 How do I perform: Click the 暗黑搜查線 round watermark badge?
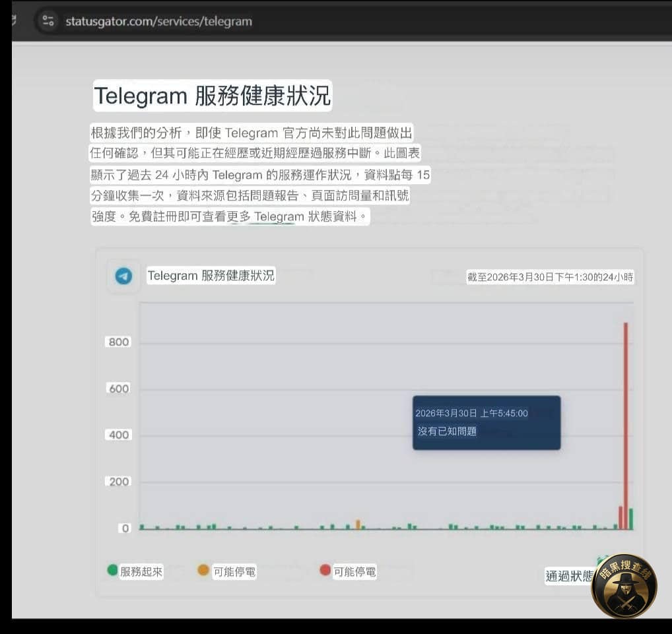(x=624, y=586)
